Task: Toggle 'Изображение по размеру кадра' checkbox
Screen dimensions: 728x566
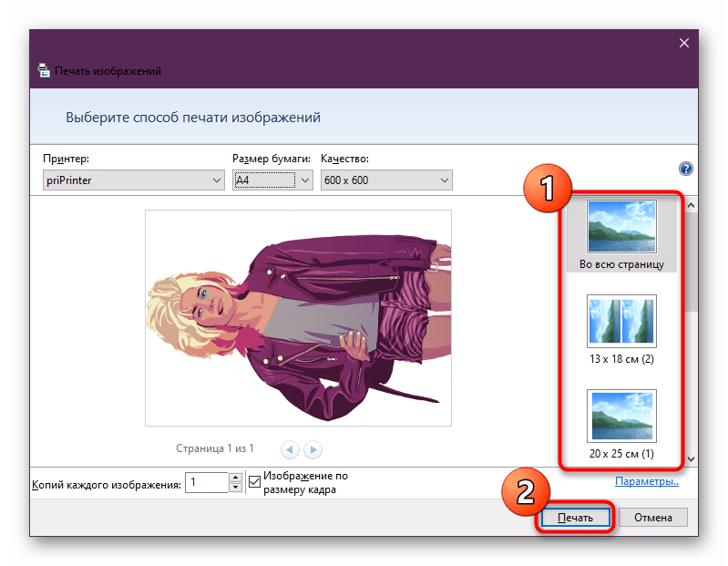Action: (x=254, y=482)
